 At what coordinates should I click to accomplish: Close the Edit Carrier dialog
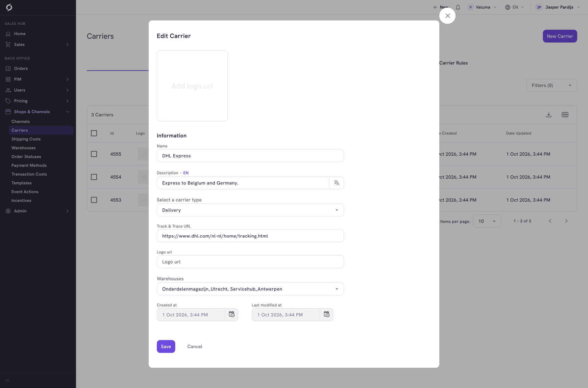tap(447, 16)
